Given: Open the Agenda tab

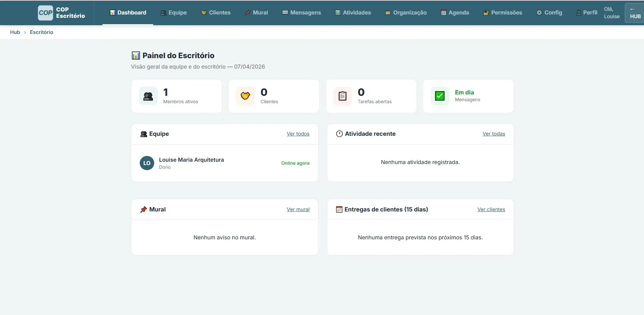Looking at the screenshot, I should [x=455, y=13].
